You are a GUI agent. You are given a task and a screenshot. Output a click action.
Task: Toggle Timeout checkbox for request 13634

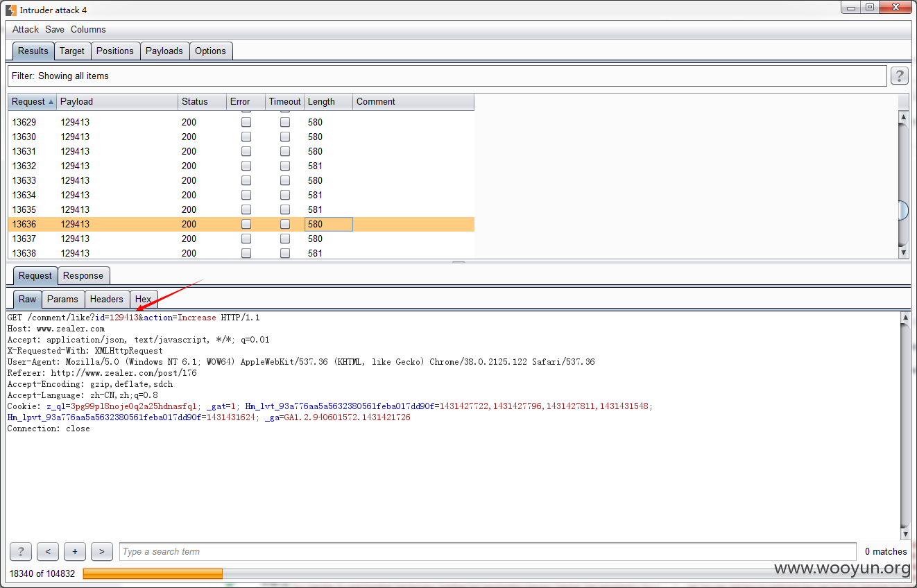285,195
